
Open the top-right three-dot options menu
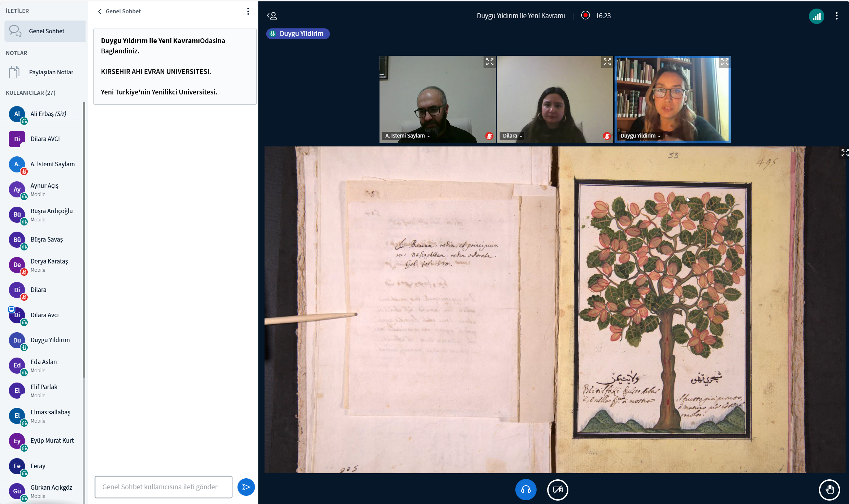pyautogui.click(x=836, y=16)
